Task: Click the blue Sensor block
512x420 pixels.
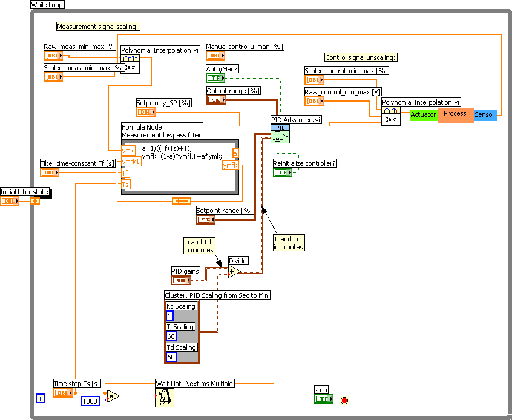Action: coord(485,115)
